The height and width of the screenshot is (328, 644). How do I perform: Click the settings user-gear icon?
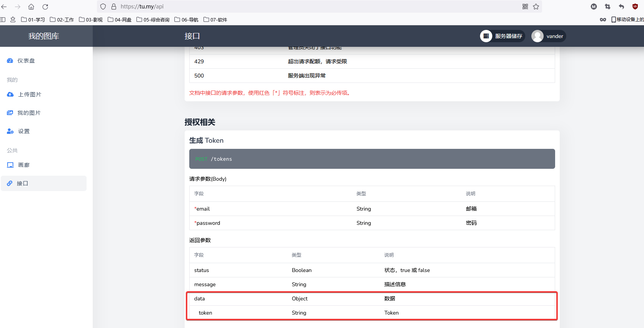click(10, 131)
